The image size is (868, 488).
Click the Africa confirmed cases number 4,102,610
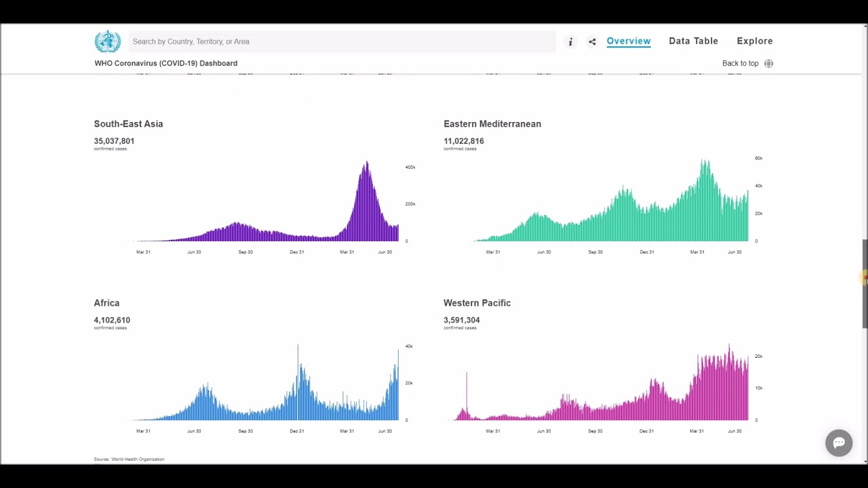point(112,320)
